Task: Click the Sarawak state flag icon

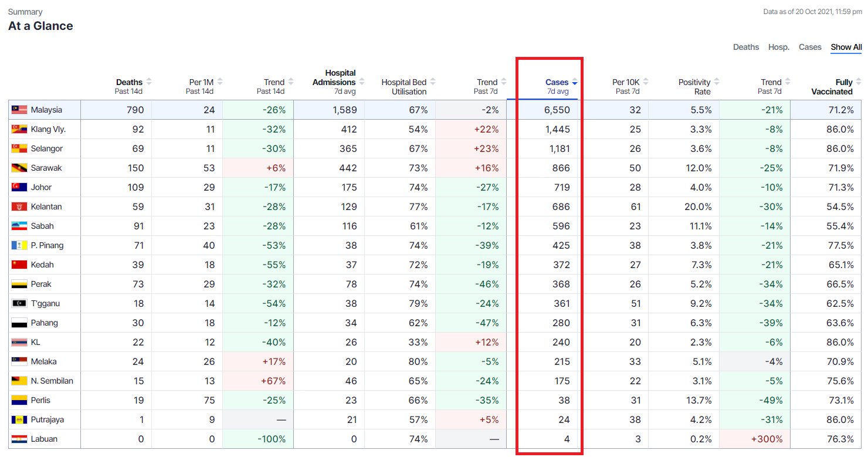Action: (x=19, y=168)
